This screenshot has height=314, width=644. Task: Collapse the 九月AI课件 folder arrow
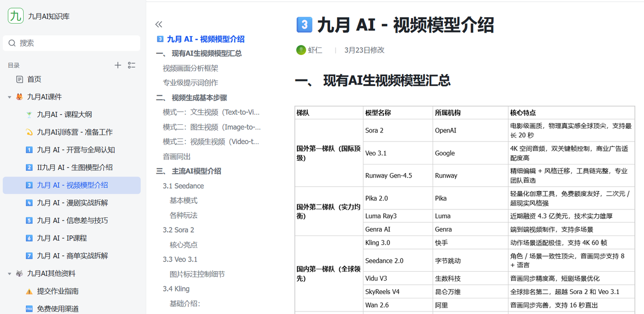click(x=10, y=97)
